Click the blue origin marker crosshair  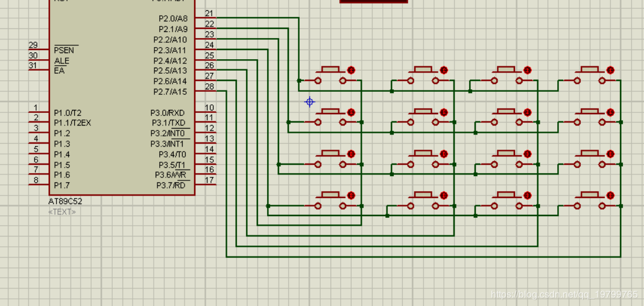pos(310,102)
